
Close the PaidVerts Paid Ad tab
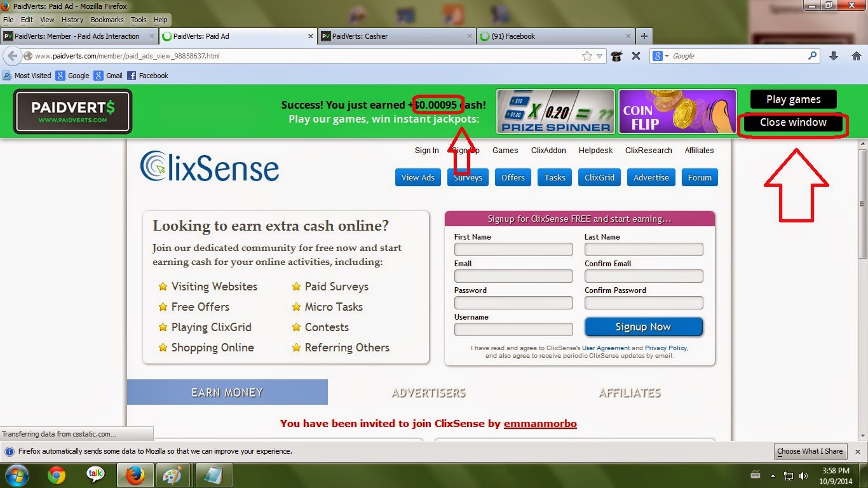coord(309,36)
